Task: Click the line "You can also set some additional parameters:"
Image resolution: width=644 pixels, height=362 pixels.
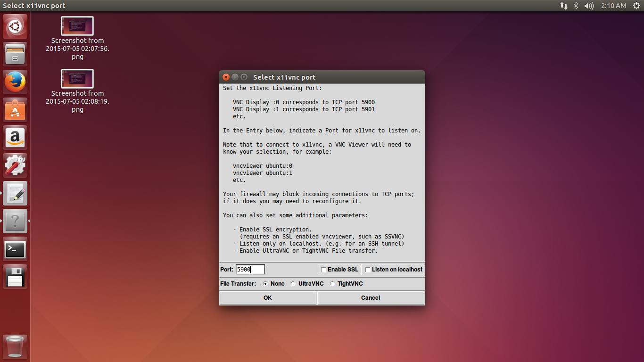Action: click(x=296, y=215)
